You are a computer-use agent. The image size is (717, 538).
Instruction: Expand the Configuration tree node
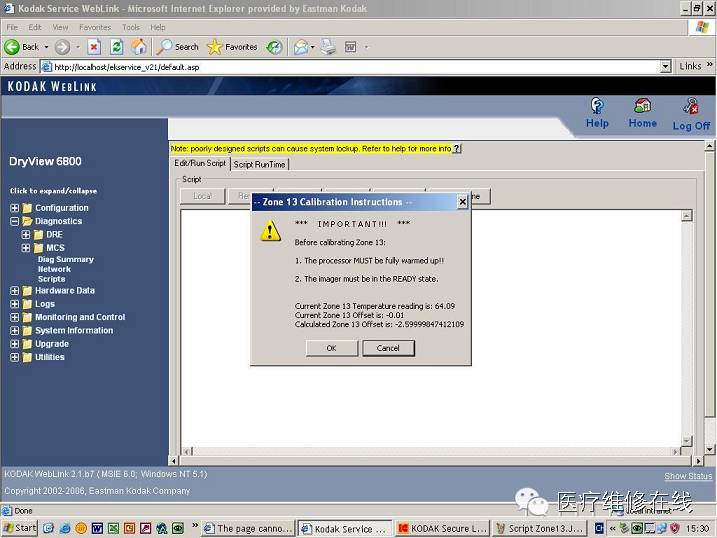tap(15, 208)
